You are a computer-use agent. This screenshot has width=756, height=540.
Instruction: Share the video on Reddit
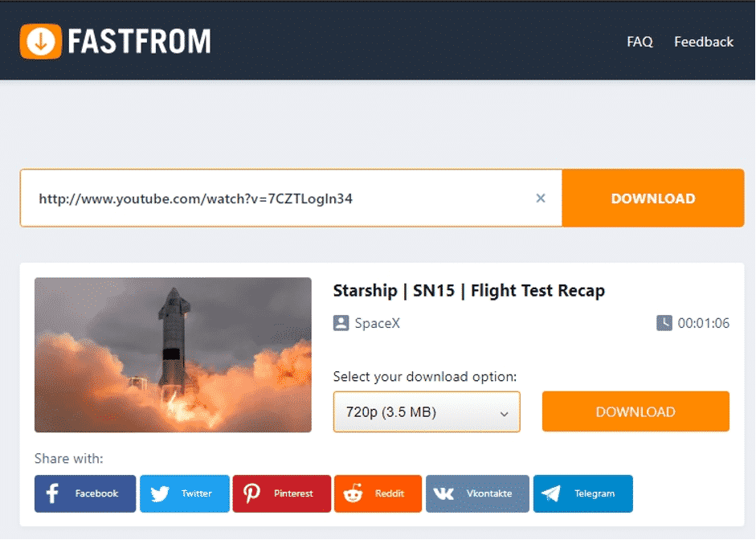(378, 493)
